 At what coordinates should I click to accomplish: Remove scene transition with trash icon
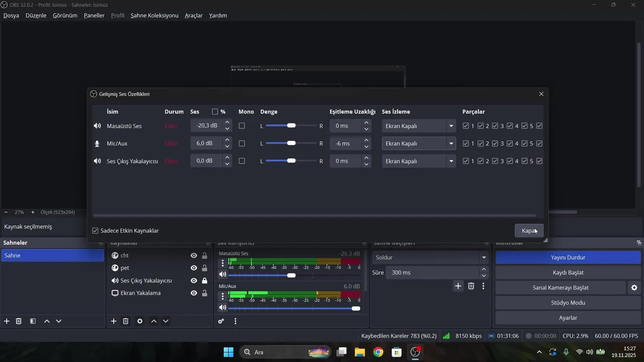[471, 286]
